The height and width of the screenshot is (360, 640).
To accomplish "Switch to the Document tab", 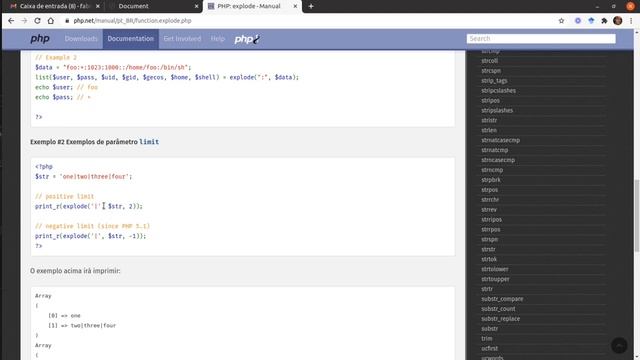I will 153,6.
